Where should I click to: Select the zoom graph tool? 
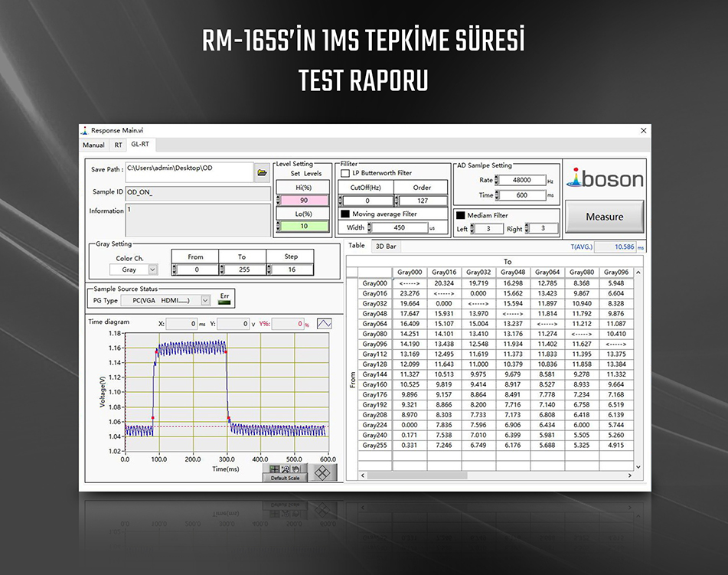(x=286, y=469)
